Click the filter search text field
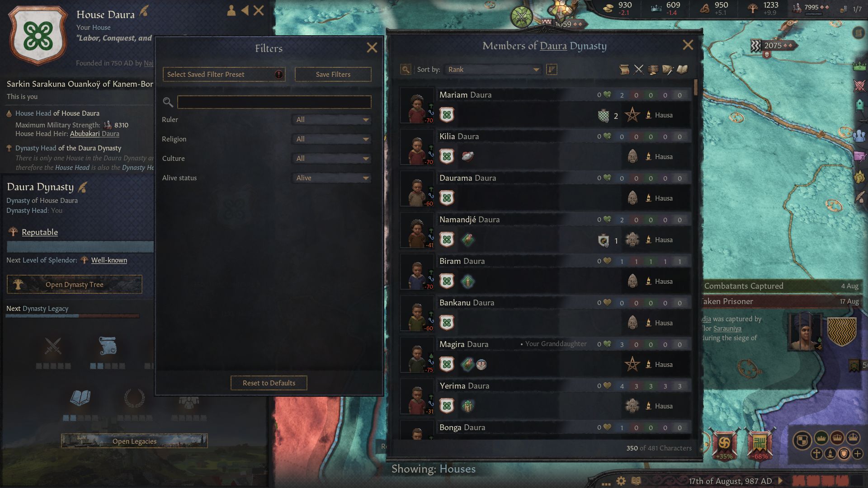 (x=274, y=102)
